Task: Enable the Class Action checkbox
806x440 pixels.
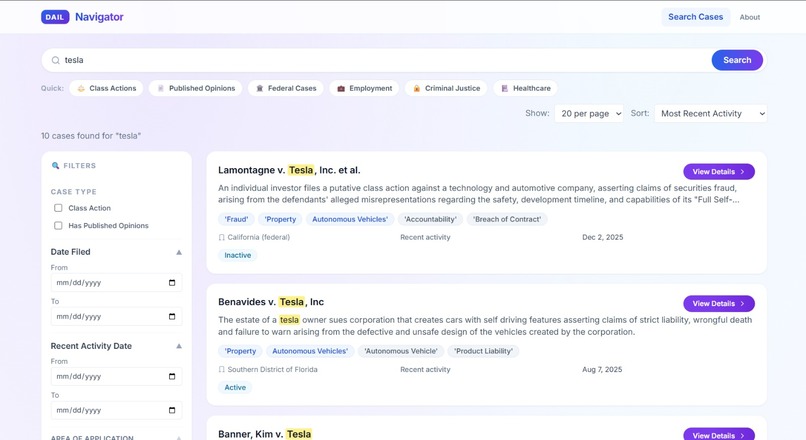Action: click(58, 208)
